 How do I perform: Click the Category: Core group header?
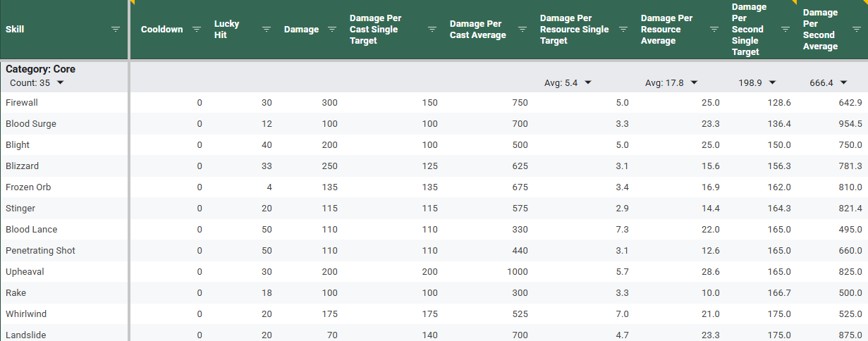(x=40, y=70)
